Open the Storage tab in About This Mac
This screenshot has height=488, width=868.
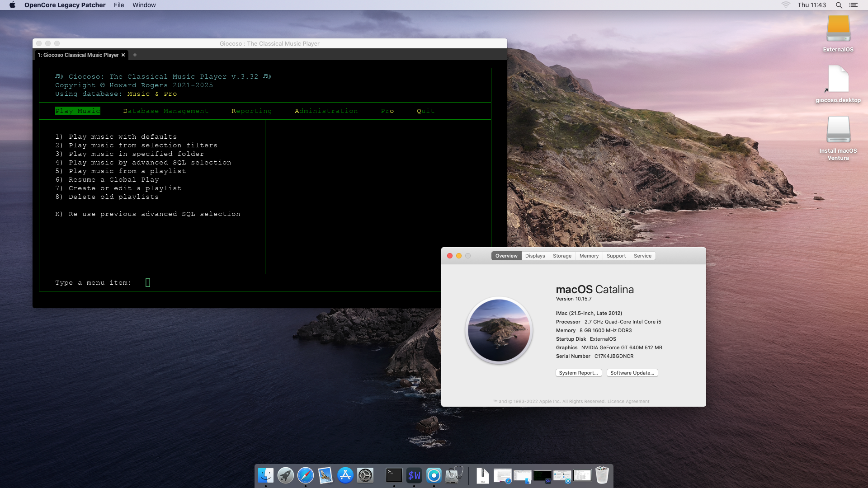pos(561,255)
